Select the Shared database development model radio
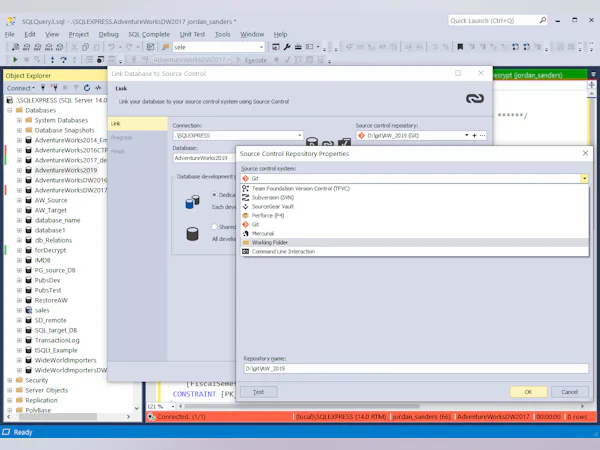This screenshot has width=600, height=450. 215,227
